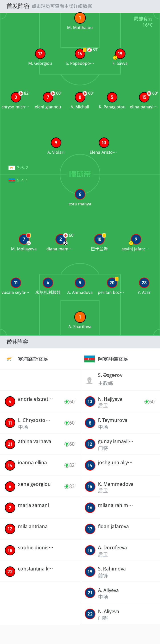The image size is (160, 644).
Task: Click the Cyprus 3-5-2 formation label
Action: [18, 168]
